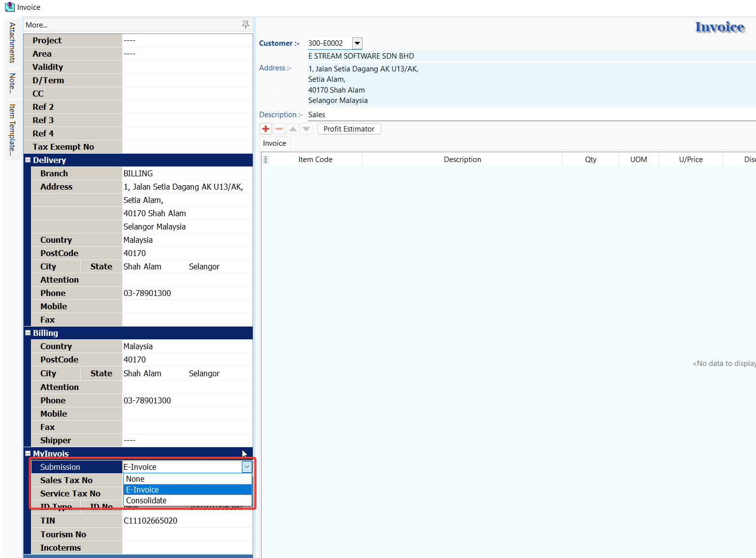Click the Profit Estimator button
Image resolution: width=756 pixels, height=558 pixels.
(349, 129)
